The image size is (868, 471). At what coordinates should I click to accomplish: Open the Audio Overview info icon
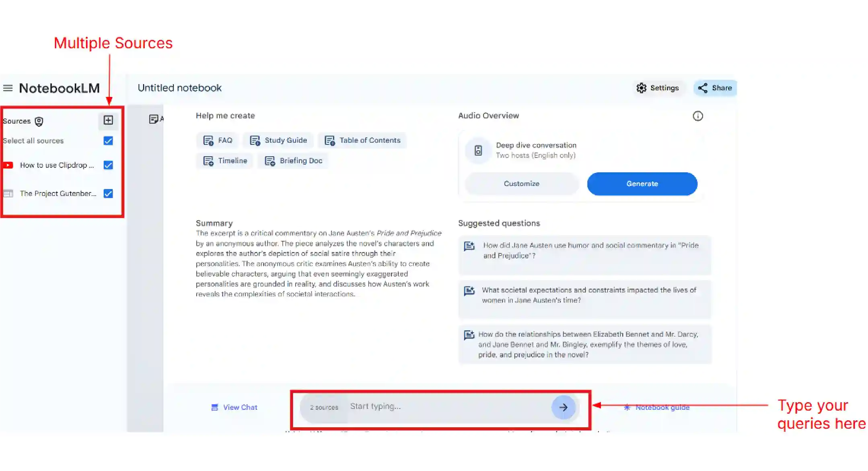coord(698,116)
